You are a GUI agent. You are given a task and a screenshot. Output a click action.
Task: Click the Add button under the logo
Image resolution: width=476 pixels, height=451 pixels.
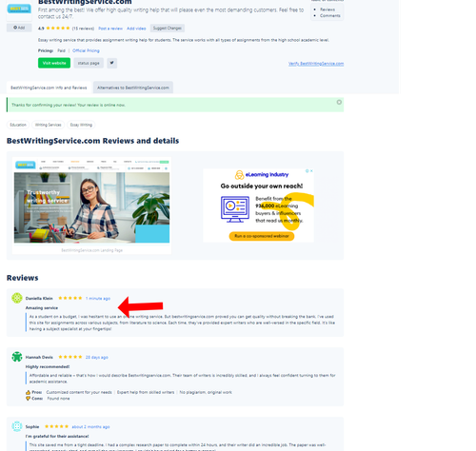click(19, 28)
